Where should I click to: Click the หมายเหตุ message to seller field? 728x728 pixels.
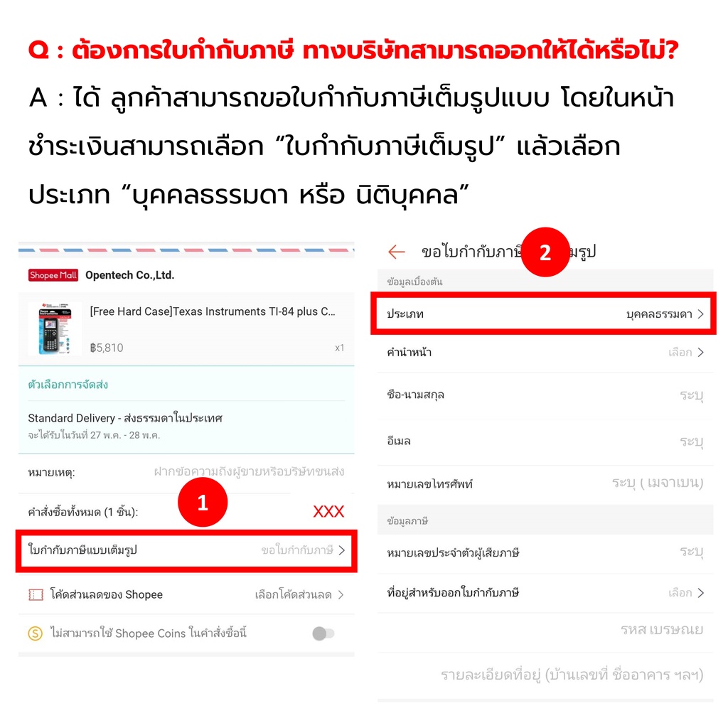(x=186, y=473)
